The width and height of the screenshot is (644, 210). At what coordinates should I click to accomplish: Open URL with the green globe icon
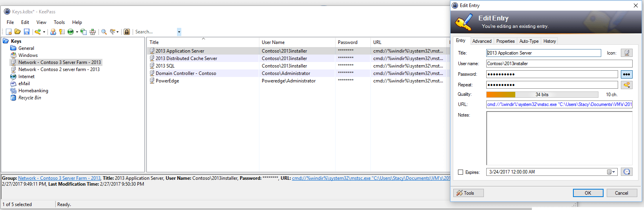(x=71, y=32)
